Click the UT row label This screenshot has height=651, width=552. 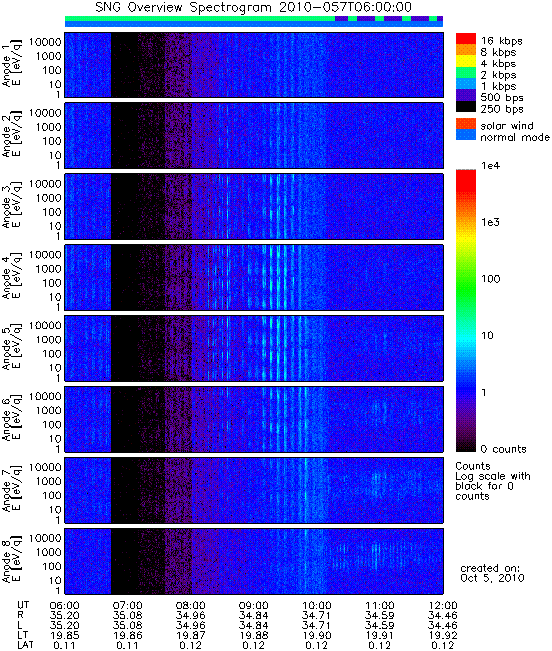coord(23,605)
